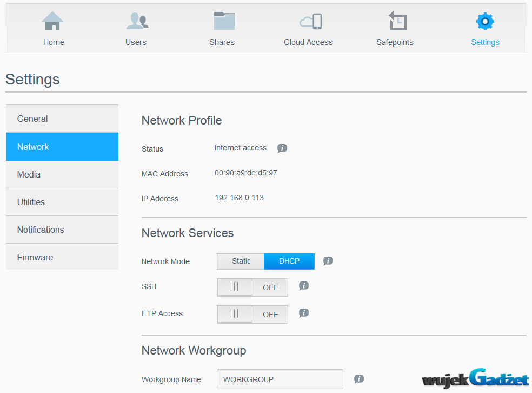Open the Shares folder icon

click(223, 22)
